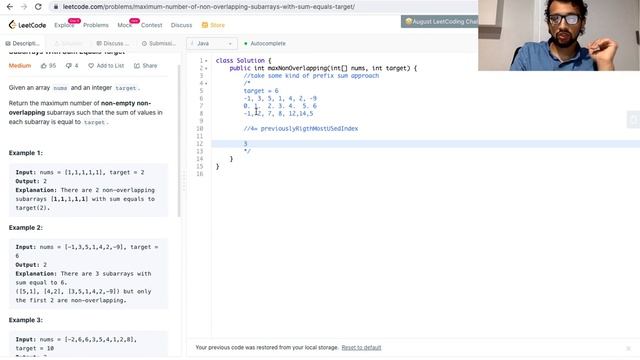The height and width of the screenshot is (360, 640).
Task: Open the August LeetCoding Challenge banner
Action: tap(440, 22)
